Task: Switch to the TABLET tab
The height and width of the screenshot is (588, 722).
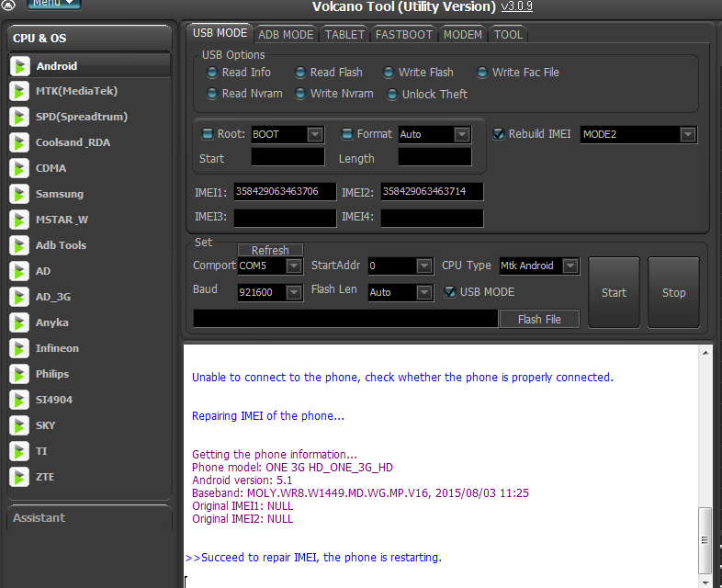Action: (344, 35)
